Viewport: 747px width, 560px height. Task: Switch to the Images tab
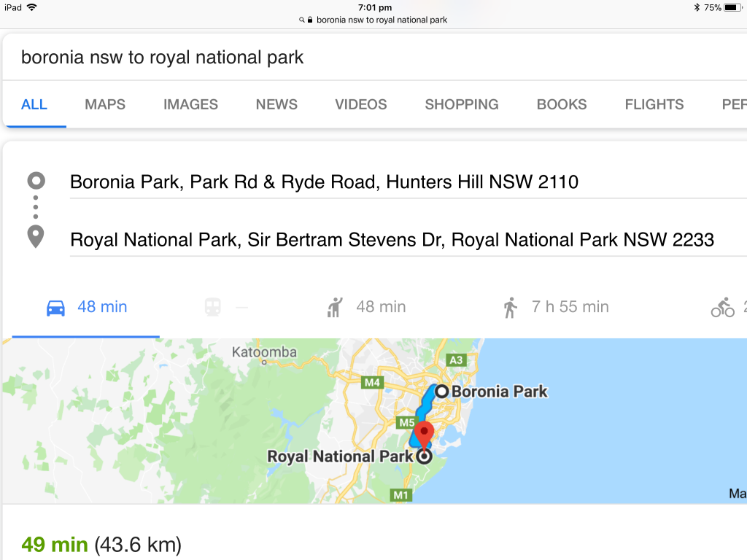[x=190, y=104]
